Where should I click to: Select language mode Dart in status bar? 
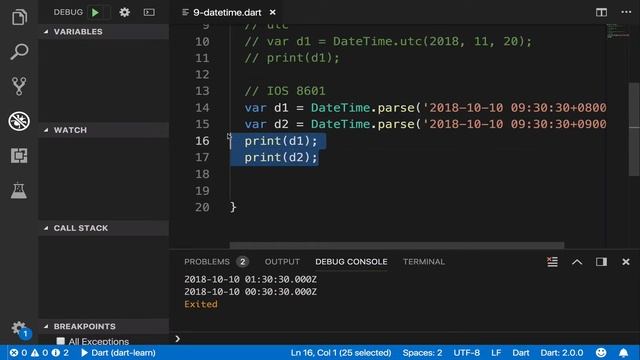point(521,353)
